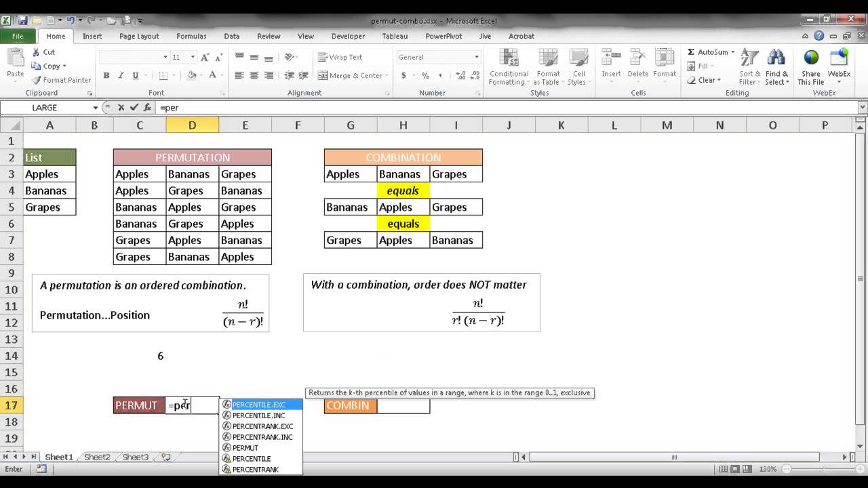Click column D header
Viewport: 868px width, 488px height.
tap(193, 125)
